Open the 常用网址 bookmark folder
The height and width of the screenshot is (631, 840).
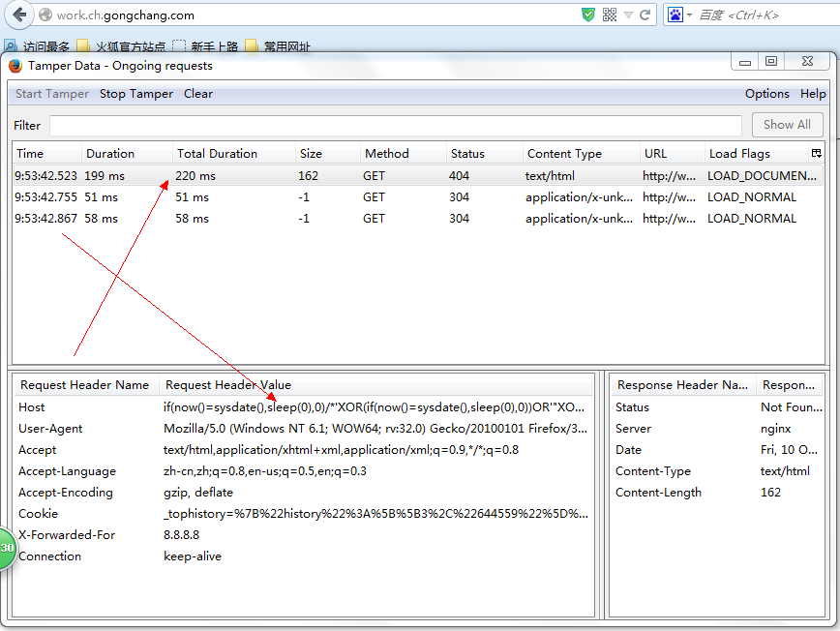(x=278, y=46)
